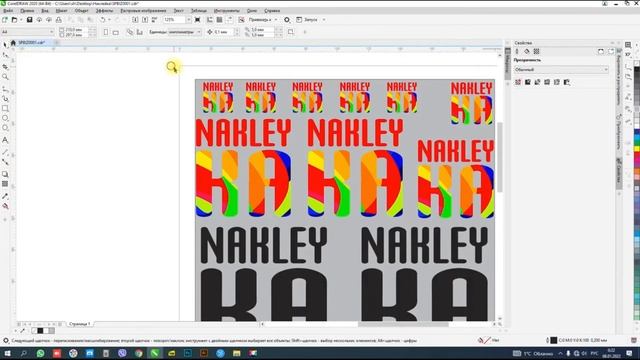Image resolution: width=640 pixels, height=360 pixels.
Task: Select Two-color pattern transparency type
Action: pos(567,82)
